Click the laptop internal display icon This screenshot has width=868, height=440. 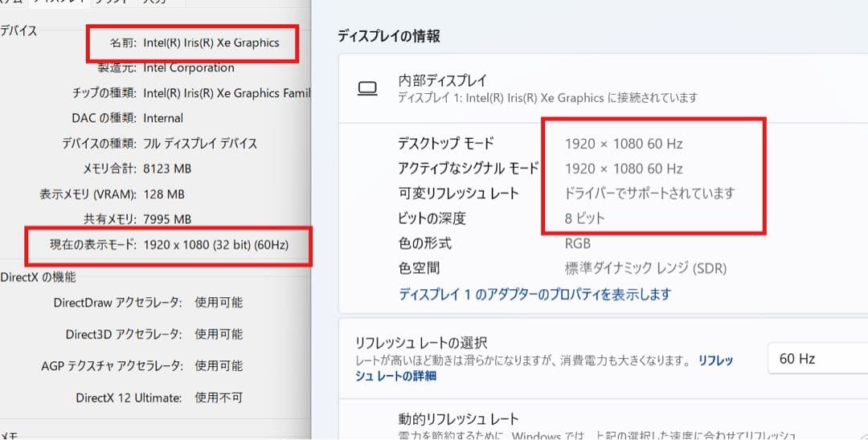pos(367,88)
